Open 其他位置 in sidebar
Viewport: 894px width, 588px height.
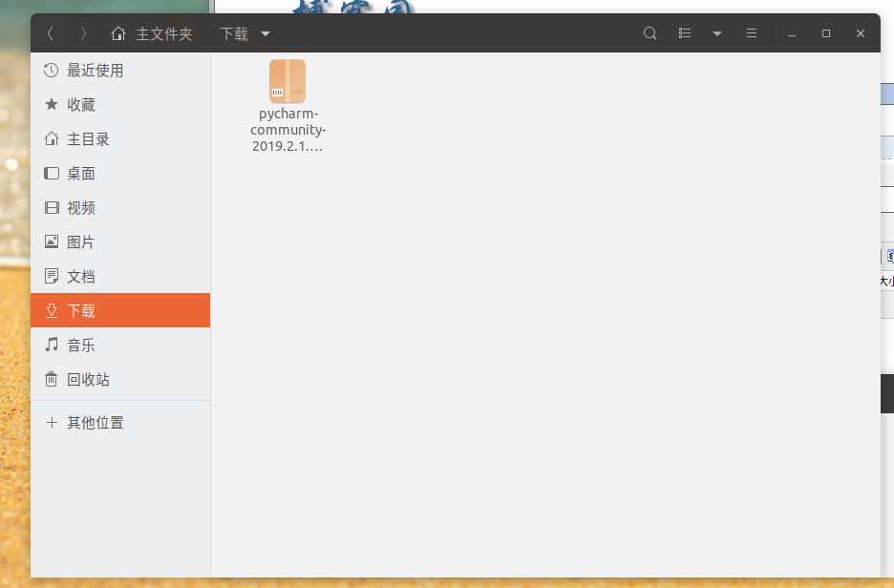tap(120, 422)
